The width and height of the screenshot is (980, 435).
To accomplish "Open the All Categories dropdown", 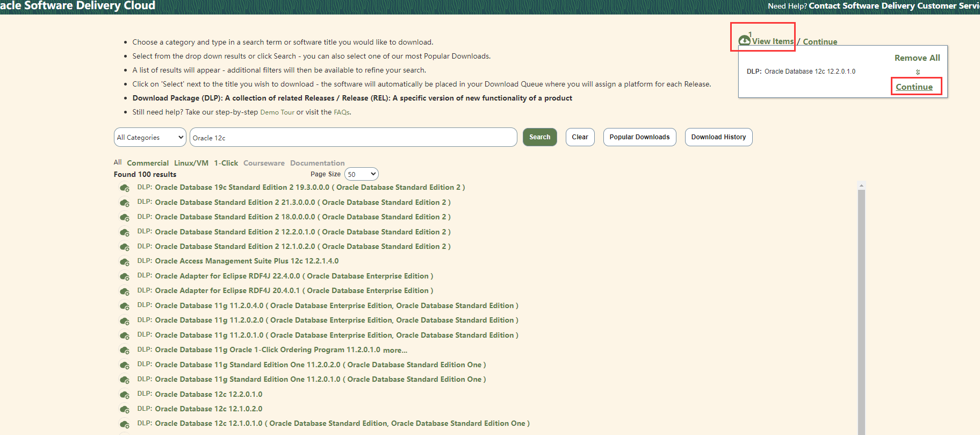I will 150,137.
